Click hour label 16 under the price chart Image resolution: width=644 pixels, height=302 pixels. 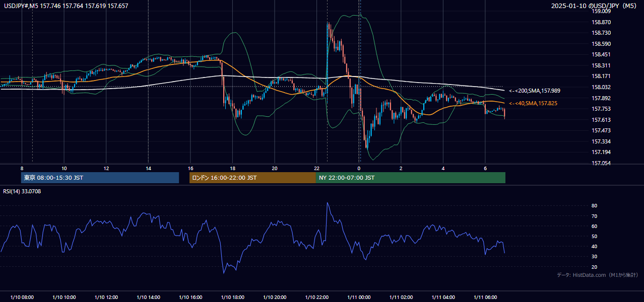point(190,168)
